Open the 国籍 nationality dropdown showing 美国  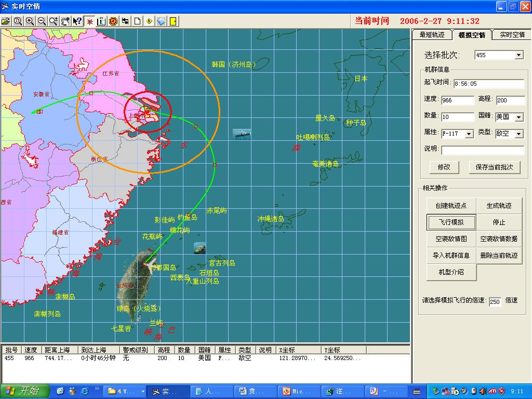click(520, 117)
